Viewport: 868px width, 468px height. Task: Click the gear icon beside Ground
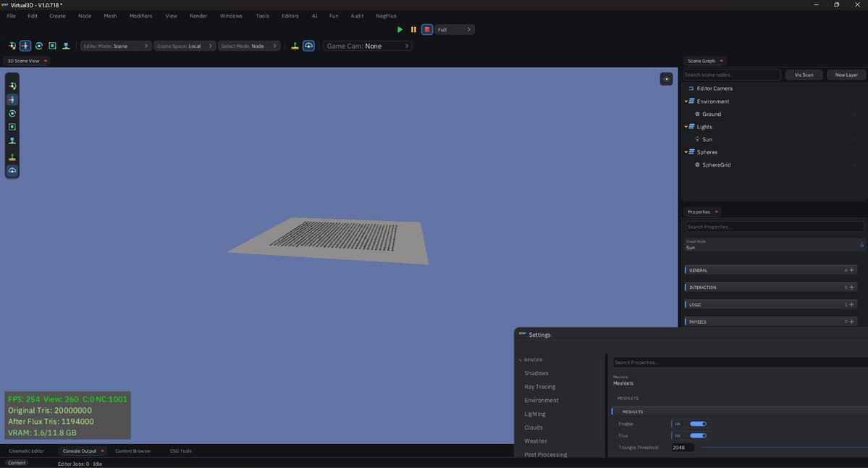pyautogui.click(x=697, y=114)
